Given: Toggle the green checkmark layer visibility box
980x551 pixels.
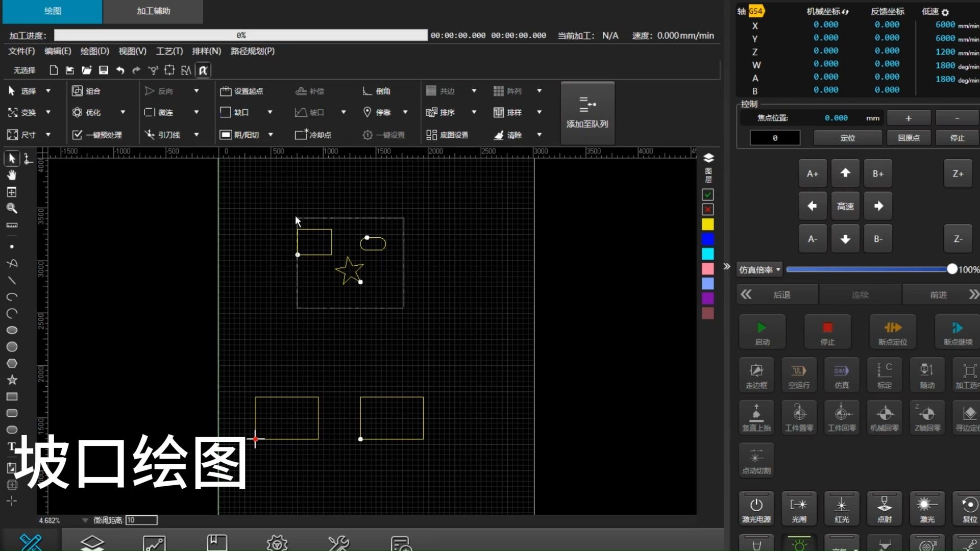Looking at the screenshot, I should pyautogui.click(x=707, y=194).
